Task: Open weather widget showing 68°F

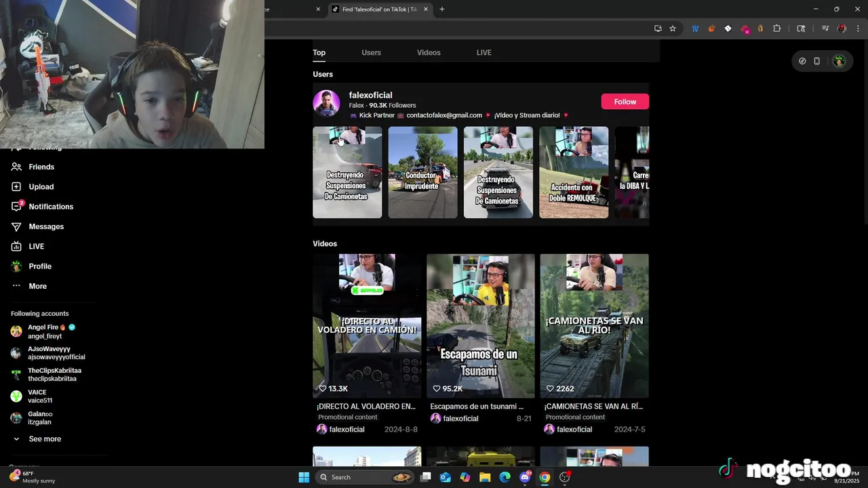Action: 33,477
